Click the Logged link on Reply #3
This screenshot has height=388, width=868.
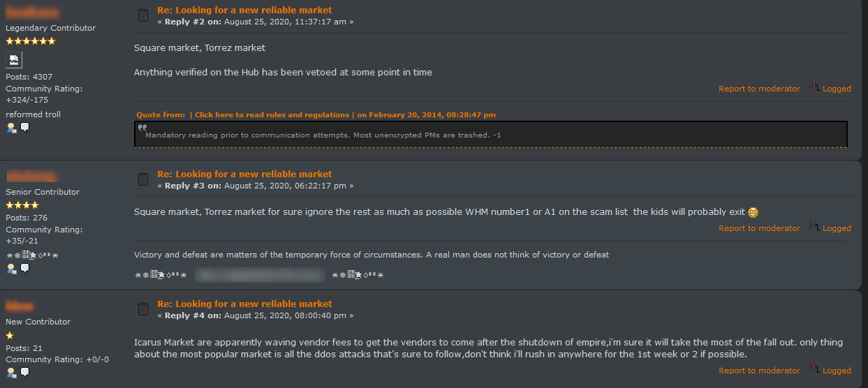coord(836,228)
